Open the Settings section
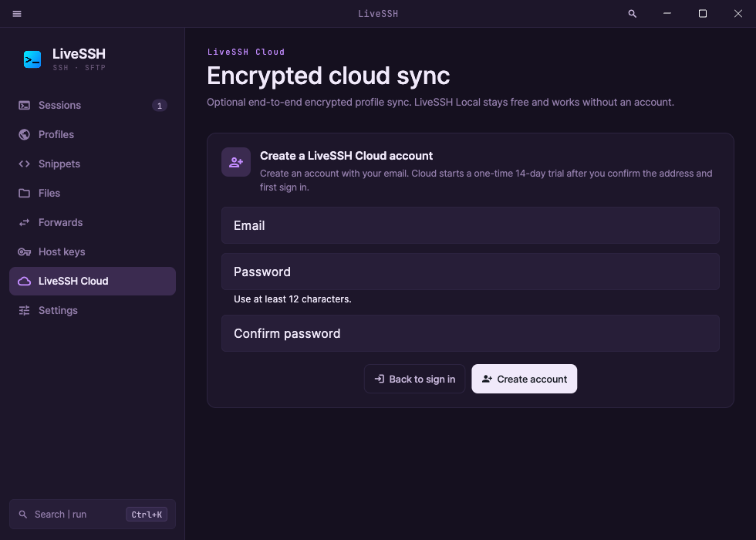This screenshot has height=540, width=756. coord(93,310)
